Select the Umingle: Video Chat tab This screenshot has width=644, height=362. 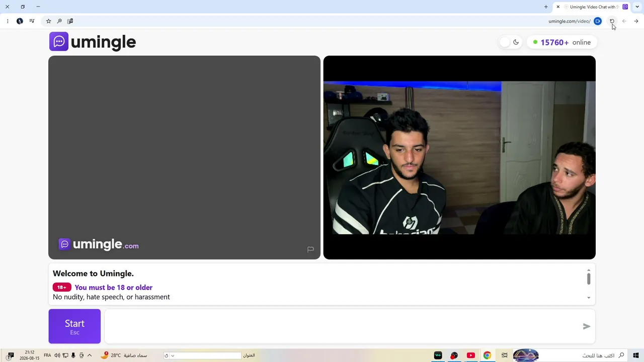coord(592,7)
